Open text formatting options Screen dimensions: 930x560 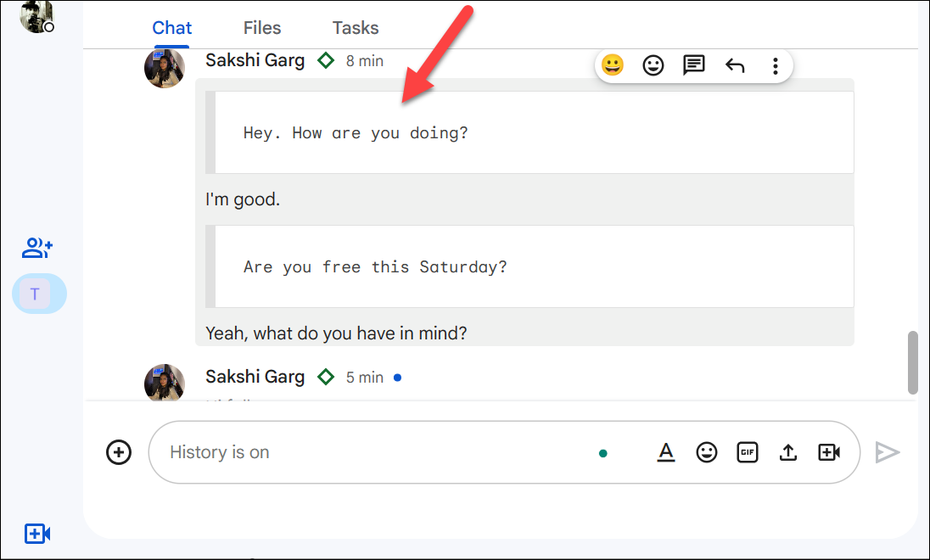click(x=666, y=452)
